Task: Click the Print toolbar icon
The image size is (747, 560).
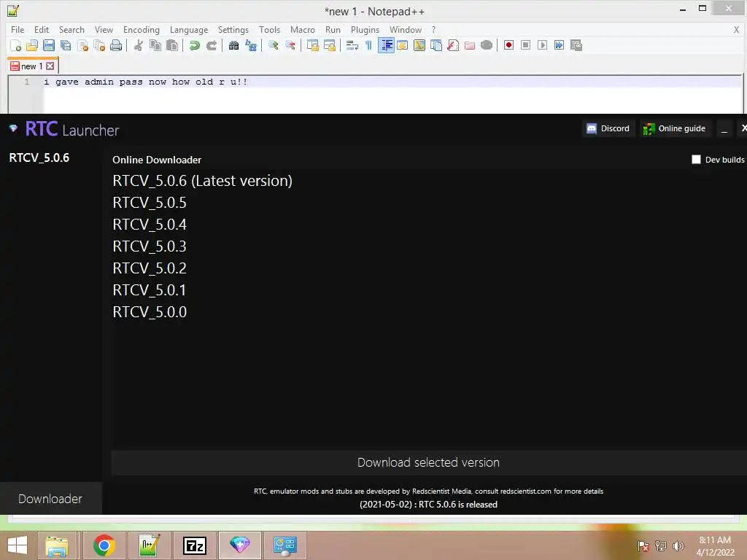Action: [116, 45]
